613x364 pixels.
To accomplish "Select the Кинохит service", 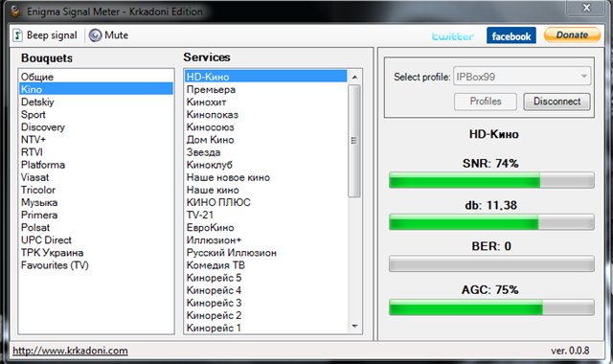I will (266, 102).
